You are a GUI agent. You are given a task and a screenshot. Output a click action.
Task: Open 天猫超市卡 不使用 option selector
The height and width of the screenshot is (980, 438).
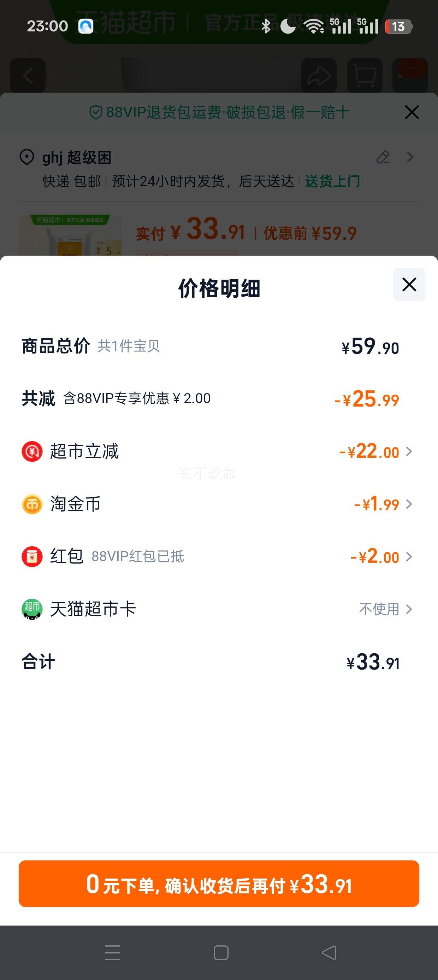click(385, 609)
